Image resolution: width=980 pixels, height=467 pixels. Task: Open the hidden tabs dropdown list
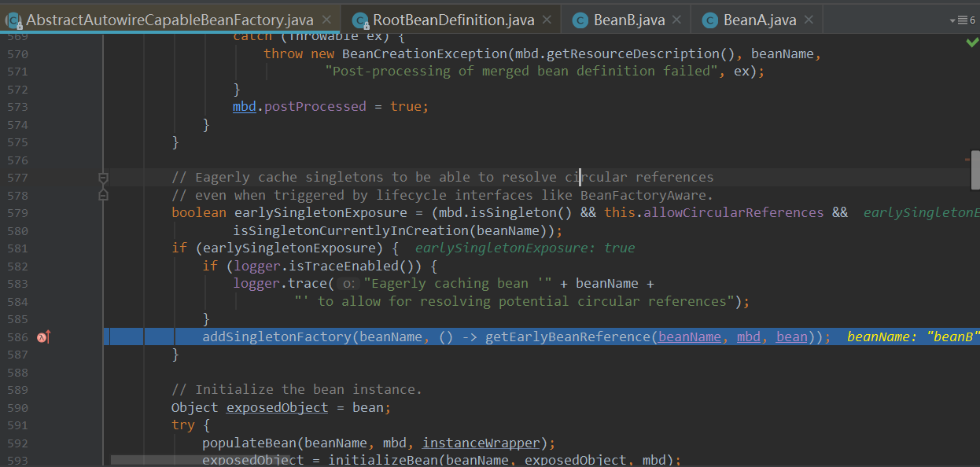pyautogui.click(x=962, y=20)
